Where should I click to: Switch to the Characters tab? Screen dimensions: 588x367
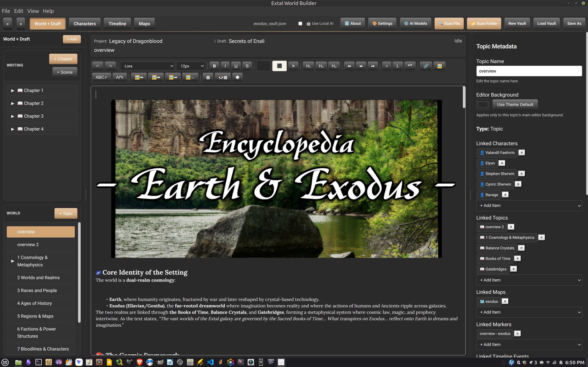[85, 23]
